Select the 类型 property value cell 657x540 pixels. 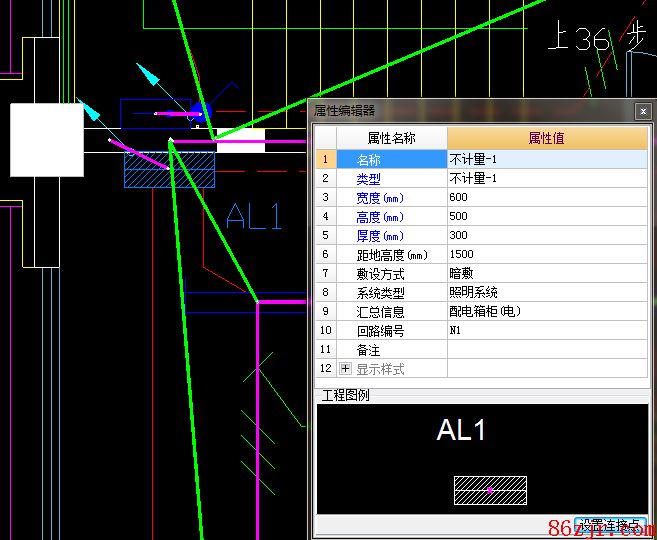[x=546, y=178]
